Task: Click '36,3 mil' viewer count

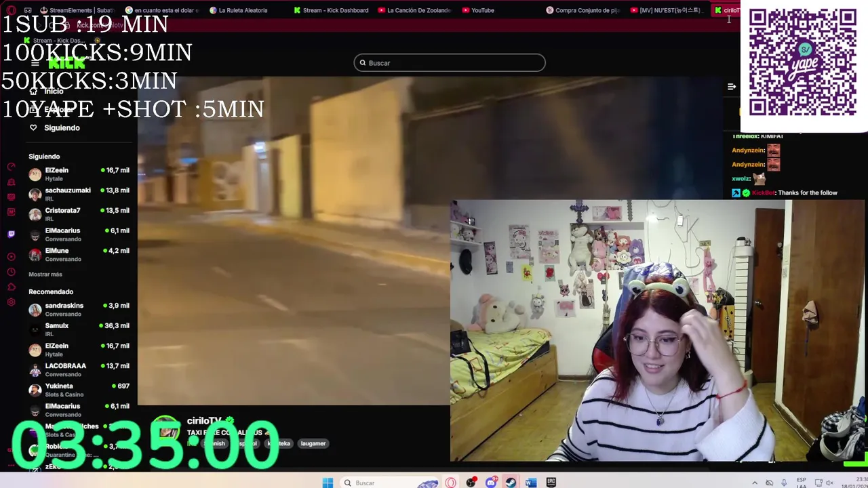Action: tap(117, 326)
